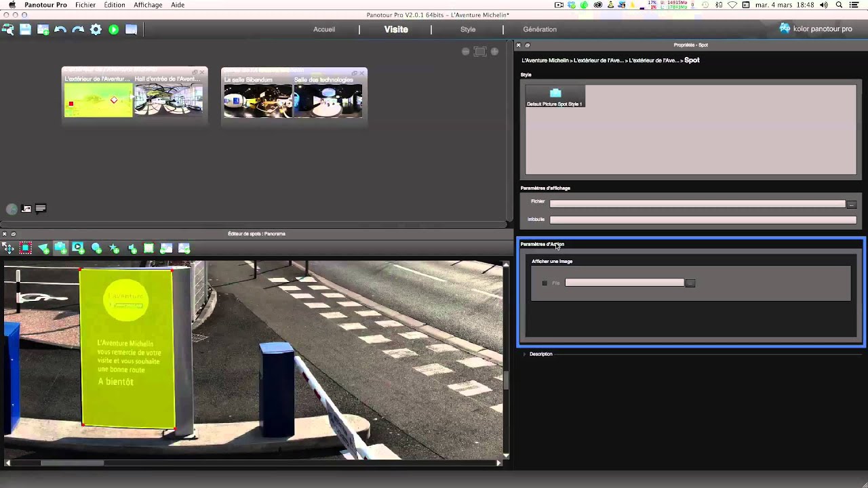The height and width of the screenshot is (488, 868).
Task: Select the Salle des technologies panorama thumbnail
Action: 328,100
